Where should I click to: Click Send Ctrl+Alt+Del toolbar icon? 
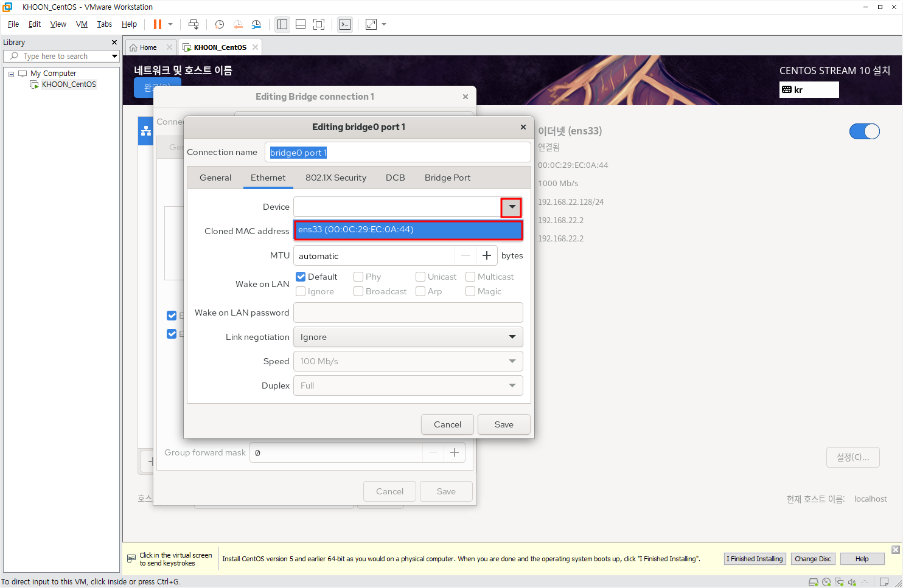[193, 24]
